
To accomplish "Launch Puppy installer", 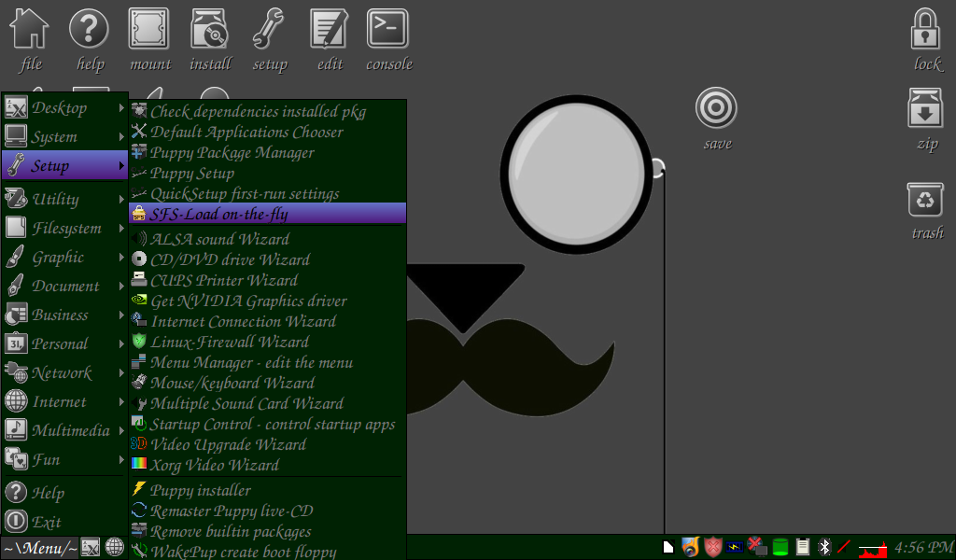I will coord(268,490).
